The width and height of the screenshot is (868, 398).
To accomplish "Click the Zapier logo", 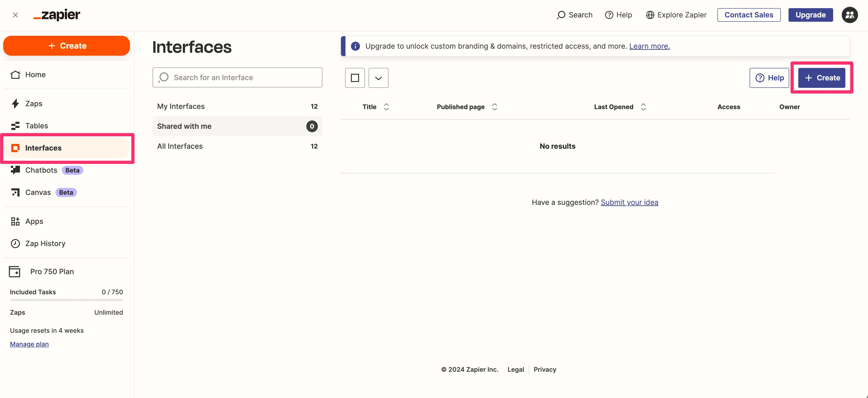I will 57,15.
